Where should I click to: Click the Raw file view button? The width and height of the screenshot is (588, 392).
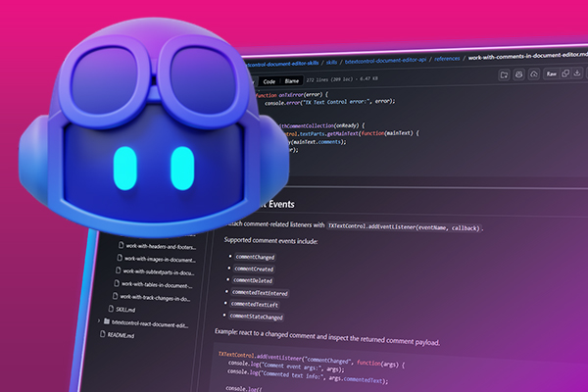tap(550, 73)
